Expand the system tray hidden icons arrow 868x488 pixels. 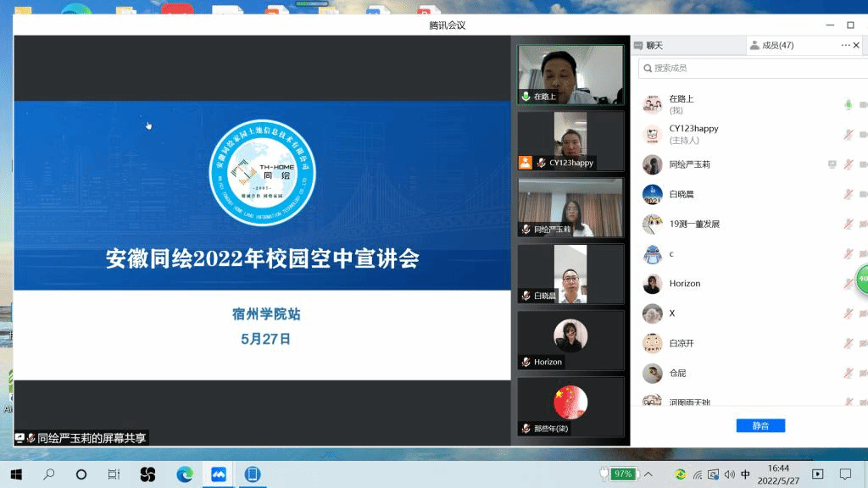[x=649, y=474]
